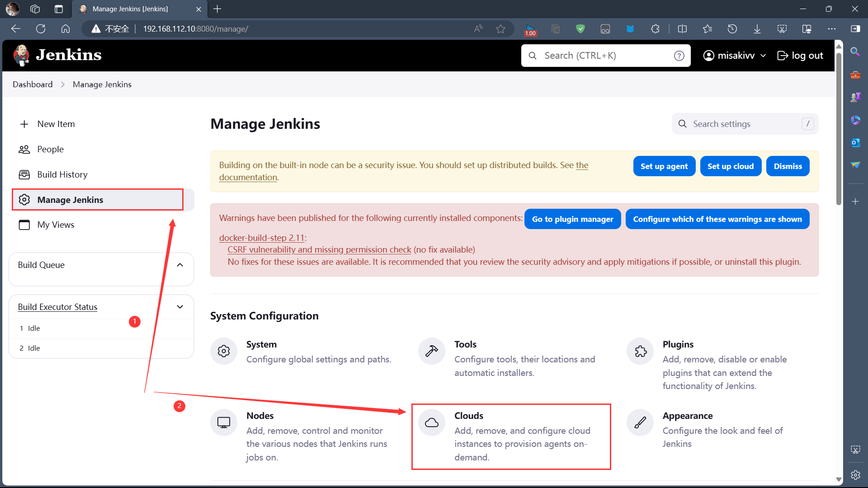Expand the misakivv user dropdown chevron
The image size is (868, 488).
click(x=763, y=56)
